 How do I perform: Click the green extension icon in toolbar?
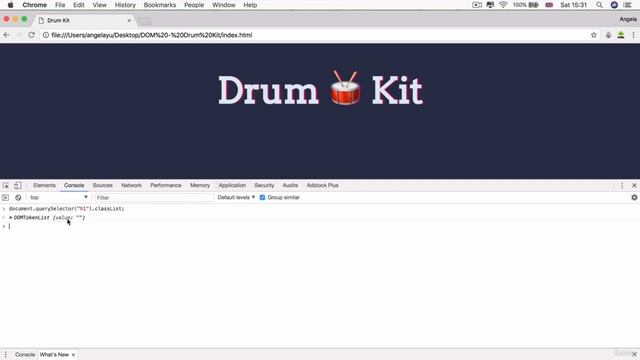tap(621, 35)
